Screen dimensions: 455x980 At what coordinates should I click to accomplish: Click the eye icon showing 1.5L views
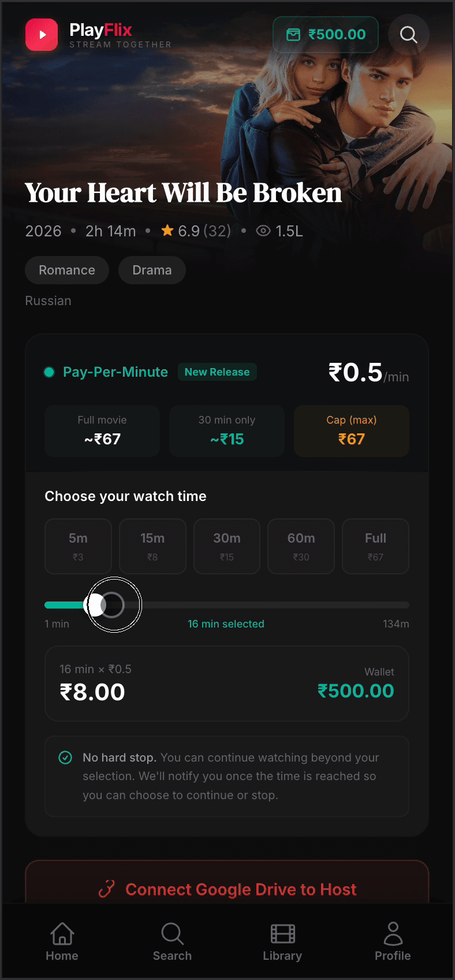[263, 230]
